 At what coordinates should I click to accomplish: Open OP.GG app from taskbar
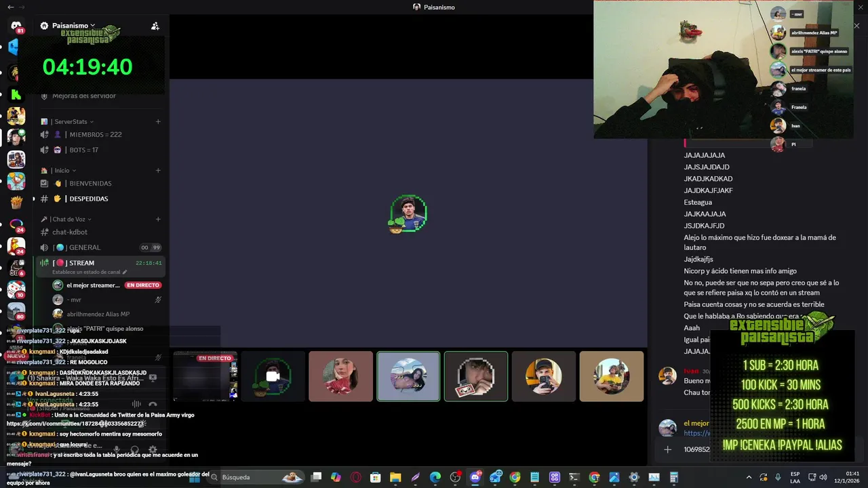[x=555, y=477]
